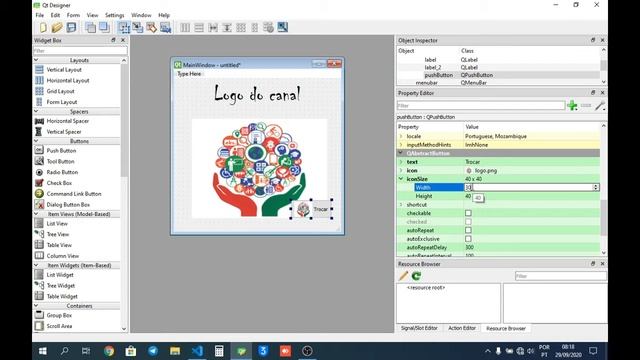This screenshot has width=640, height=360.
Task: Apply Lay Out Vertically from the toolbar
Action: pyautogui.click(x=199, y=27)
